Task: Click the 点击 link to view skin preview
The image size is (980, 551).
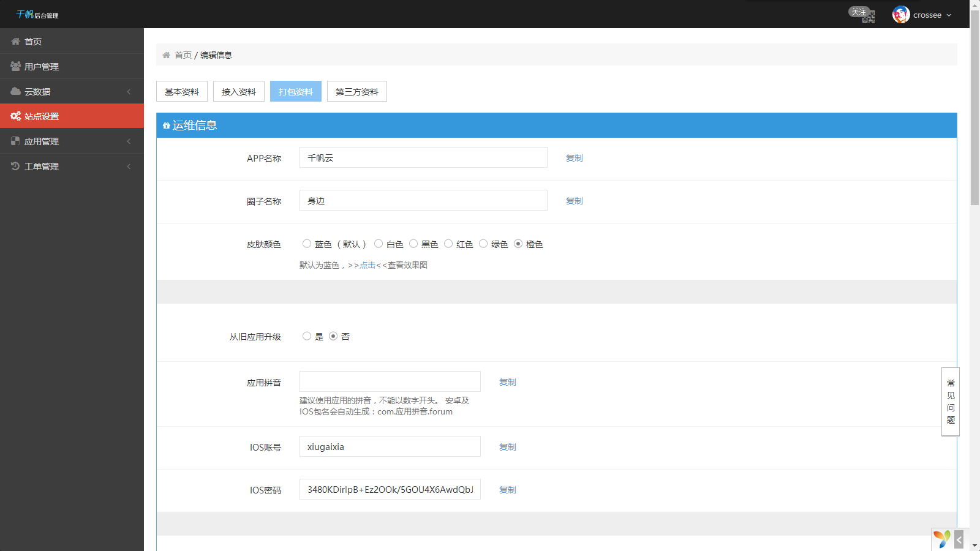Action: click(x=367, y=265)
